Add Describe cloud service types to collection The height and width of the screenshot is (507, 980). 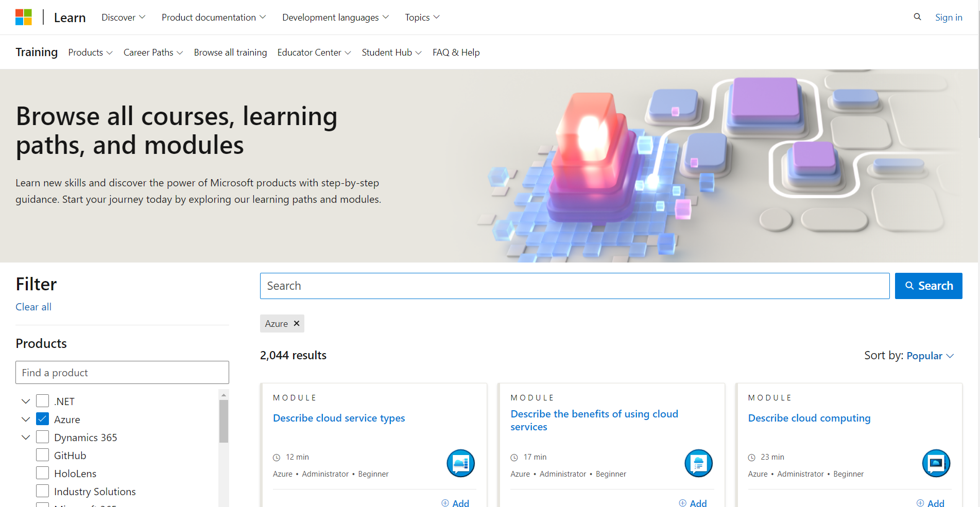[x=455, y=503]
